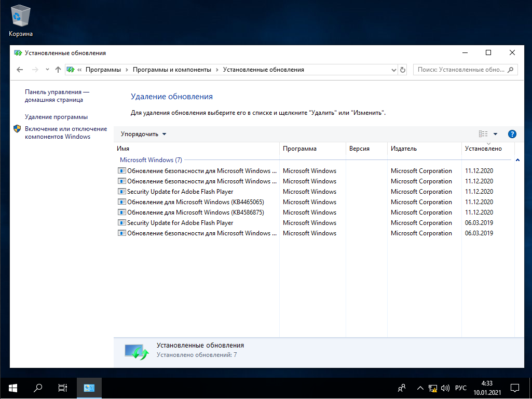
Task: Select the security update dated 06.03.2019
Action: pyautogui.click(x=202, y=233)
